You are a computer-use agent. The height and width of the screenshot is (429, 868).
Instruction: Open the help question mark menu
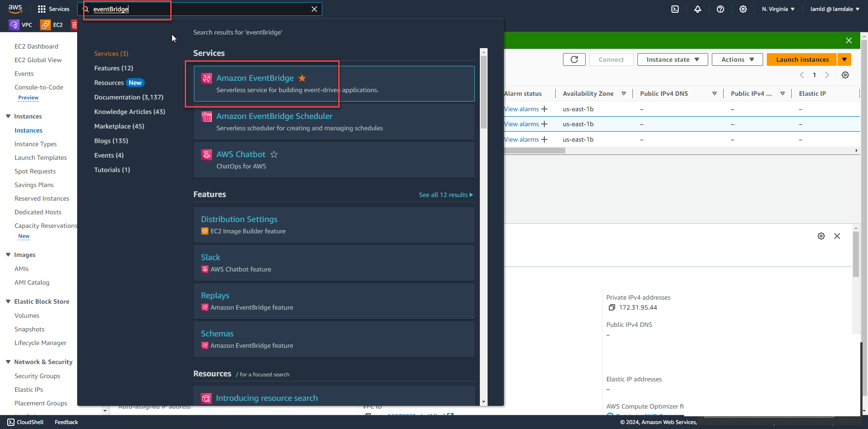[720, 9]
